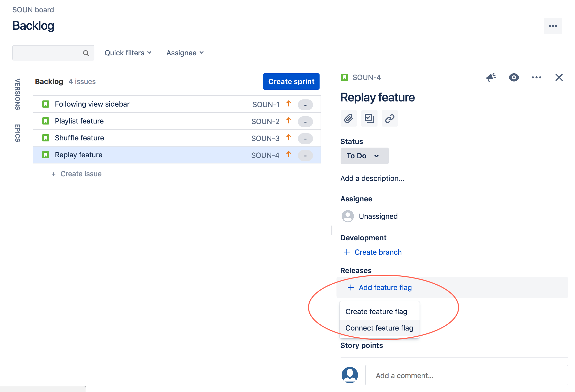The width and height of the screenshot is (575, 392).
Task: Select Create feature flag from the menu
Action: click(x=376, y=311)
